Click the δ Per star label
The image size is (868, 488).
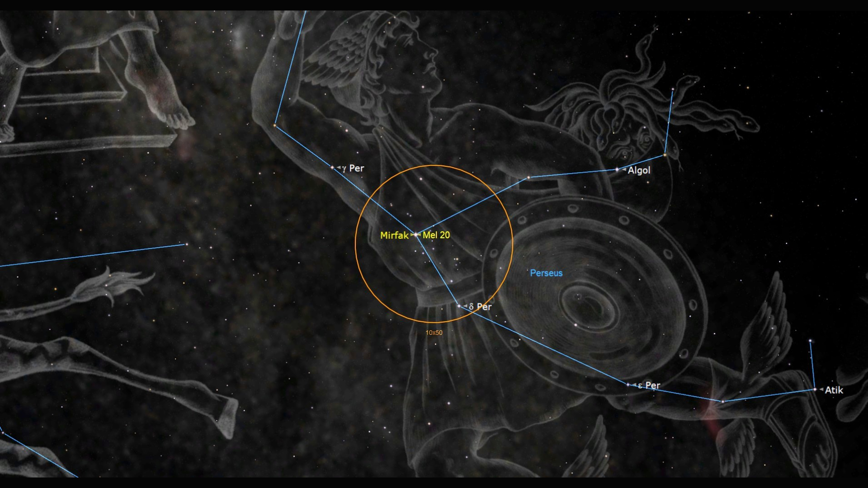coord(480,307)
